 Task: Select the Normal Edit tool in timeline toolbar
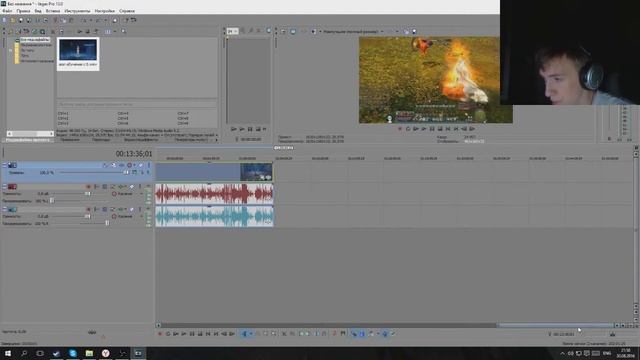[244, 334]
